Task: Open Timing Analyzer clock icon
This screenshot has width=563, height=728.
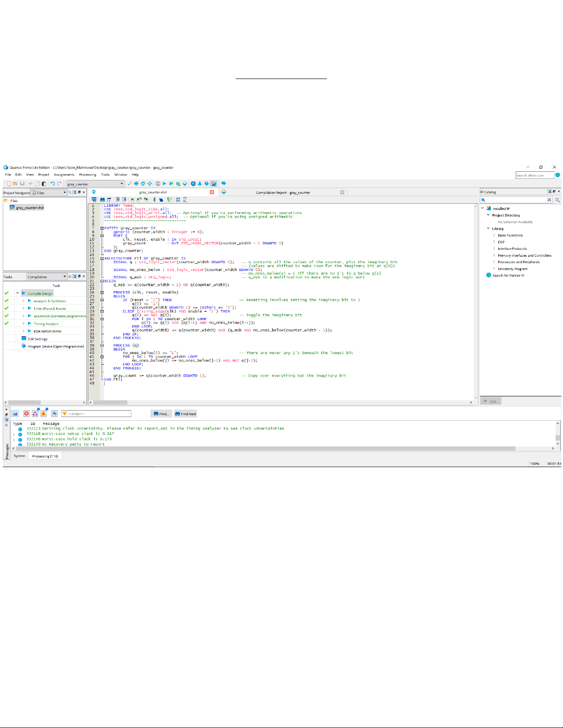Action: coord(193,184)
